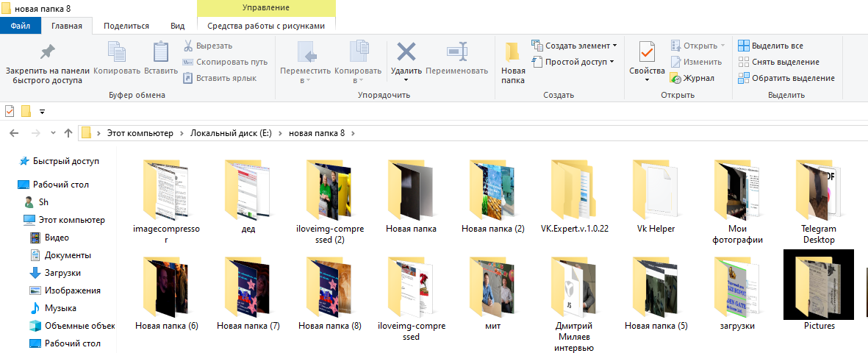Click the Pin to Quick Access icon

[47, 51]
